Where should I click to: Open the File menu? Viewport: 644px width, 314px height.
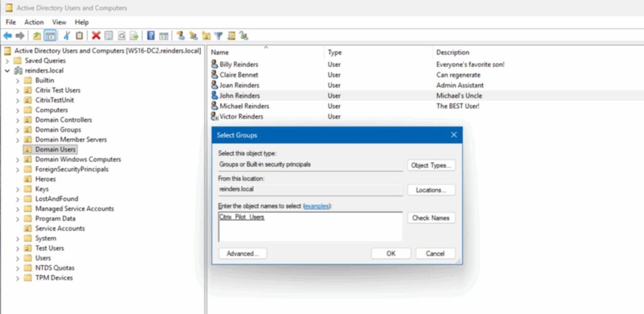pyautogui.click(x=11, y=22)
